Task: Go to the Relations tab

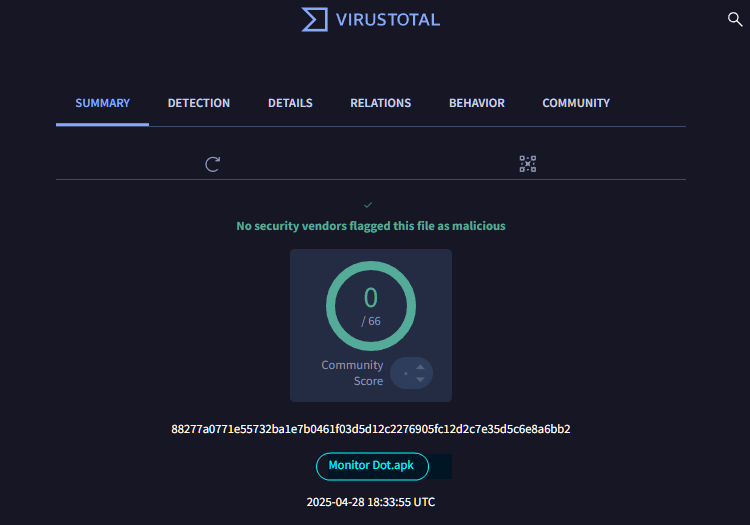Action: (x=380, y=103)
